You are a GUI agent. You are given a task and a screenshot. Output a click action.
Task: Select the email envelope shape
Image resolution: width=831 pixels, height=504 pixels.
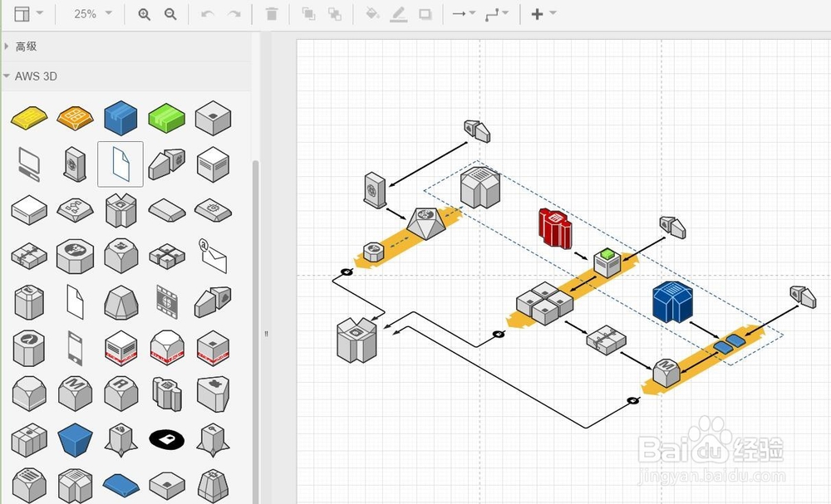coord(213,256)
